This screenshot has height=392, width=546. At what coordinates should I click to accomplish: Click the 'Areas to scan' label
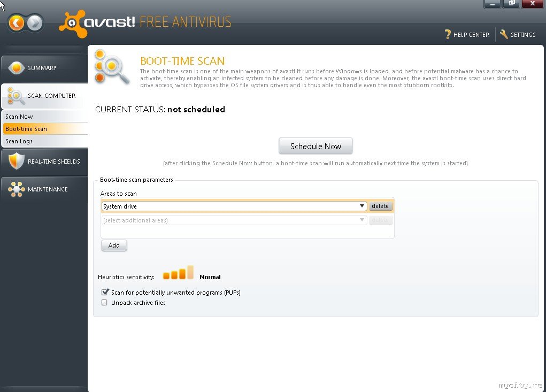click(118, 194)
